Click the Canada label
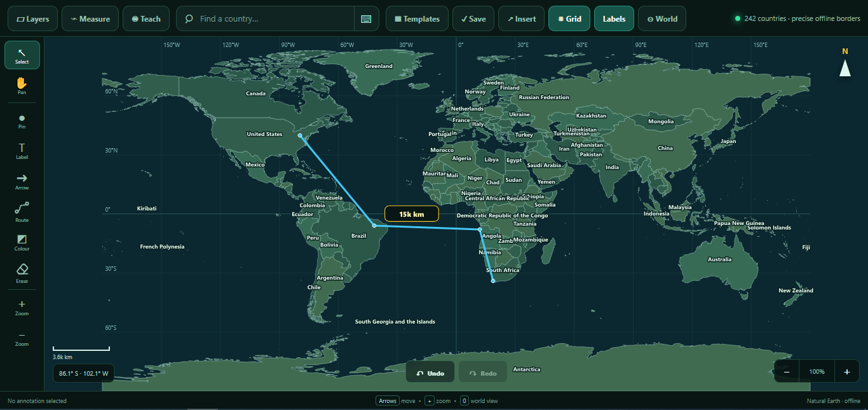 pos(255,93)
